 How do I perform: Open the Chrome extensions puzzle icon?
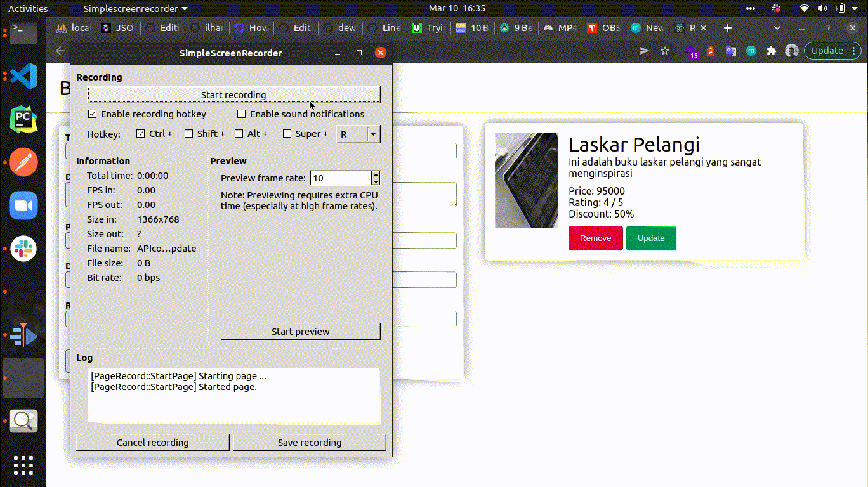tap(772, 51)
